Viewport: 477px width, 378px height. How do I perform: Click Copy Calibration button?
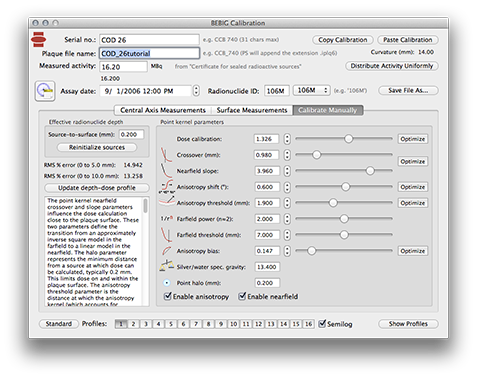[x=343, y=40]
